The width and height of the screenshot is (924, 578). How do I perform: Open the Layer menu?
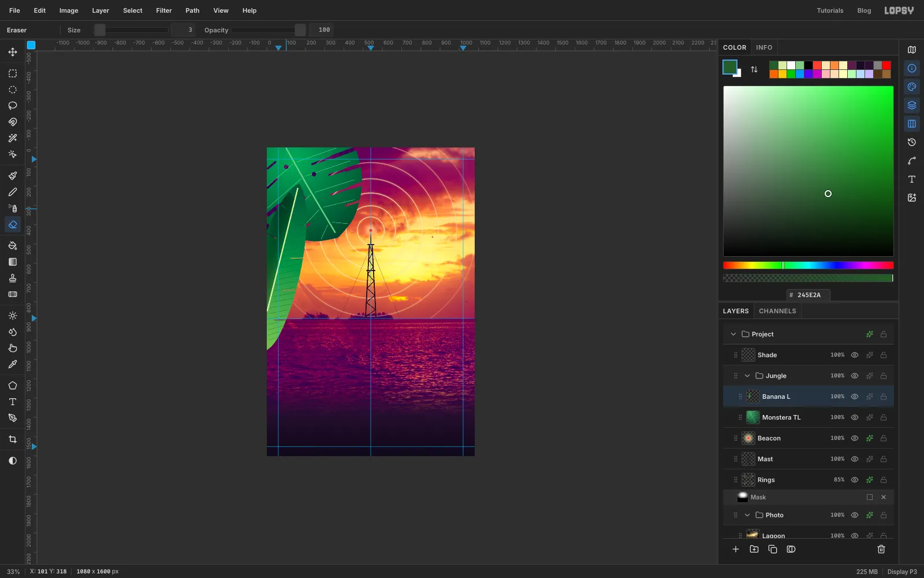(100, 10)
